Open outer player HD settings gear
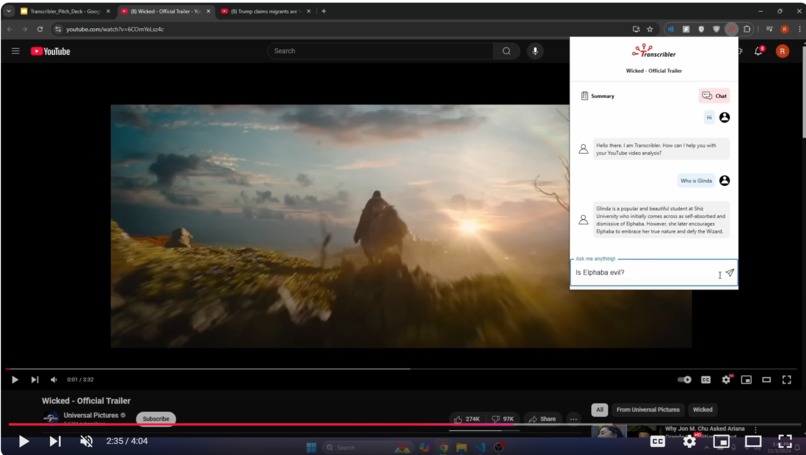 [x=690, y=441]
